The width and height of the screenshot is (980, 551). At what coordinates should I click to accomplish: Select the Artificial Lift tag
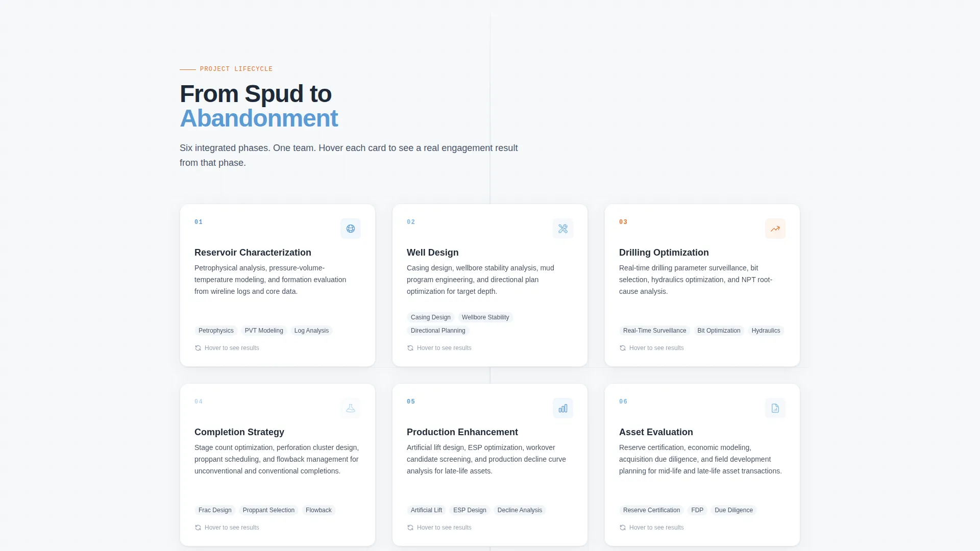(426, 510)
